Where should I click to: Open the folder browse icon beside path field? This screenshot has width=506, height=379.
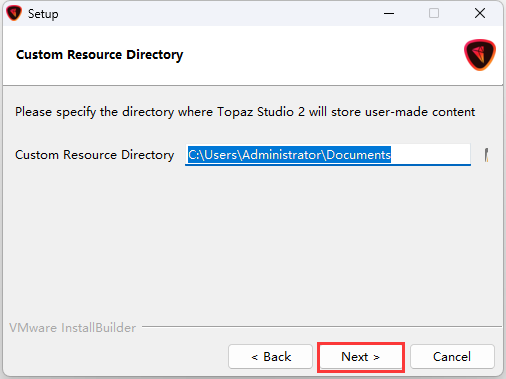pos(487,155)
